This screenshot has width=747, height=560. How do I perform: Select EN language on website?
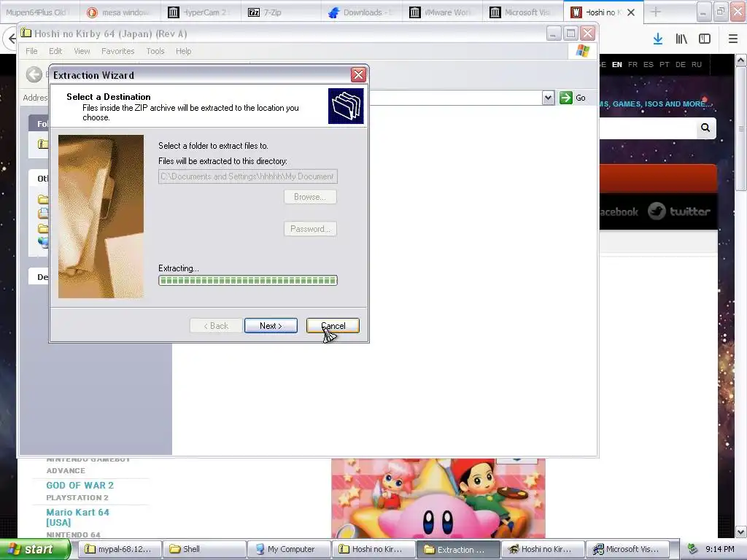[617, 64]
